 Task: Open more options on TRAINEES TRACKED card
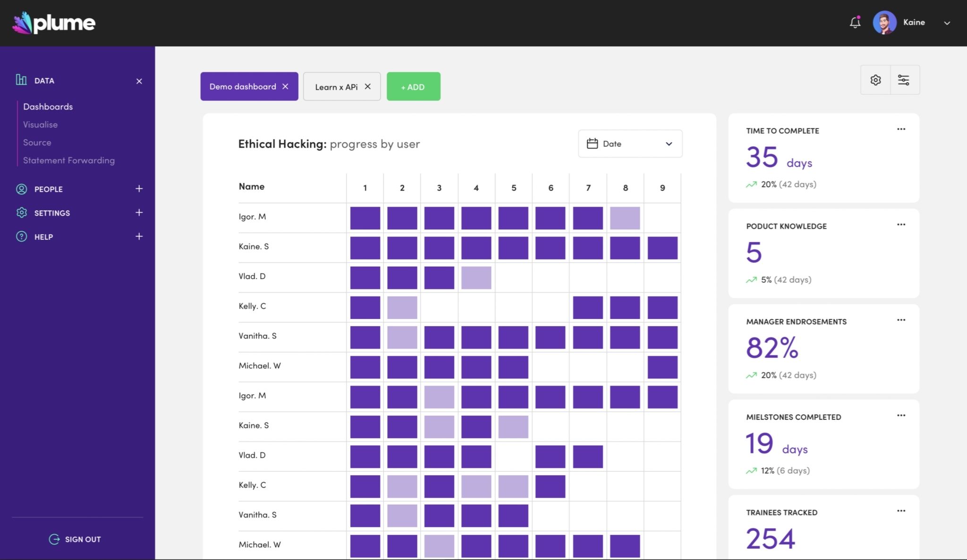tap(901, 510)
